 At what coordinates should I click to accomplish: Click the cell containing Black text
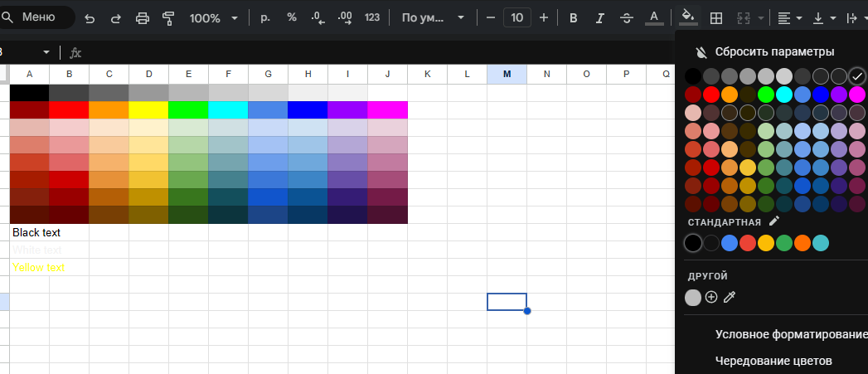tap(29, 233)
